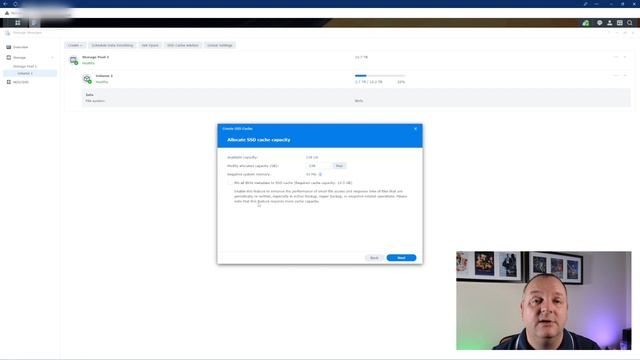640x360 pixels.
Task: Select Volume 1 in sidebar tree
Action: pos(29,73)
